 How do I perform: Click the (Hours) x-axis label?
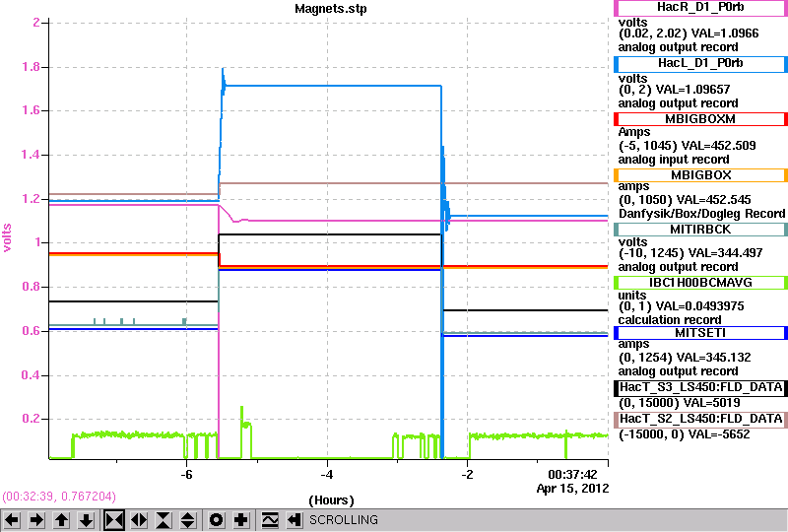[331, 500]
